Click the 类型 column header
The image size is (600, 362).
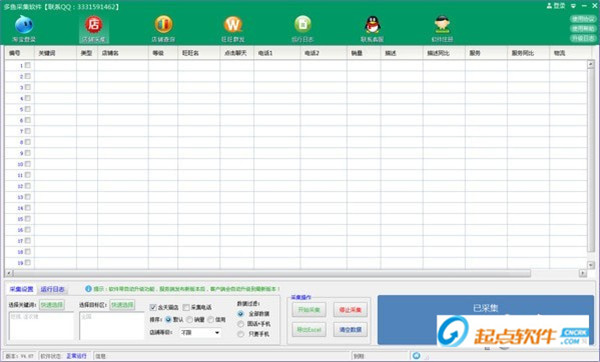(87, 53)
